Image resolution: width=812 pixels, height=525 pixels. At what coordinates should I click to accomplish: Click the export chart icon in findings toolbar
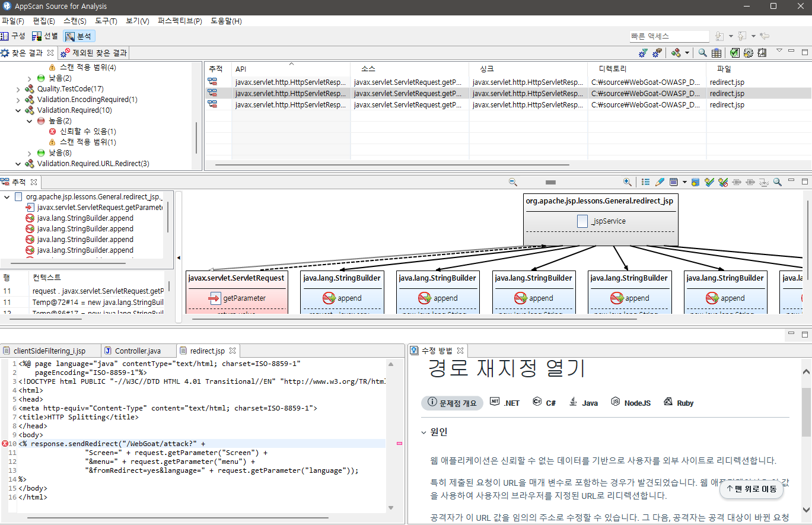coord(762,53)
